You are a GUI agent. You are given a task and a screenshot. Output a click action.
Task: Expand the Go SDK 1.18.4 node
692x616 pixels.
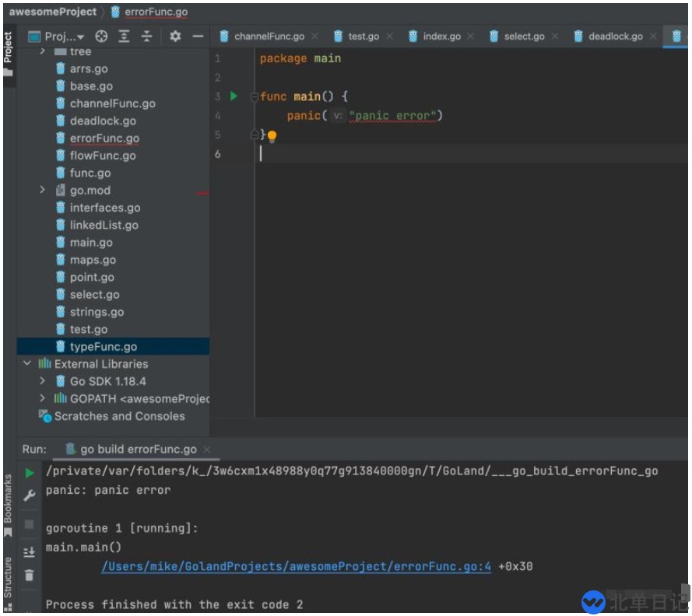pos(43,381)
